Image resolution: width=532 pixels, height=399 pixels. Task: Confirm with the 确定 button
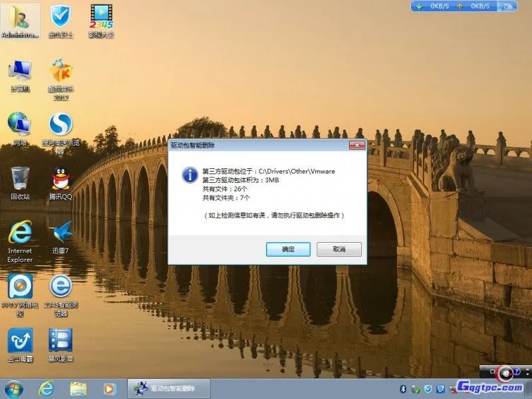tap(287, 249)
